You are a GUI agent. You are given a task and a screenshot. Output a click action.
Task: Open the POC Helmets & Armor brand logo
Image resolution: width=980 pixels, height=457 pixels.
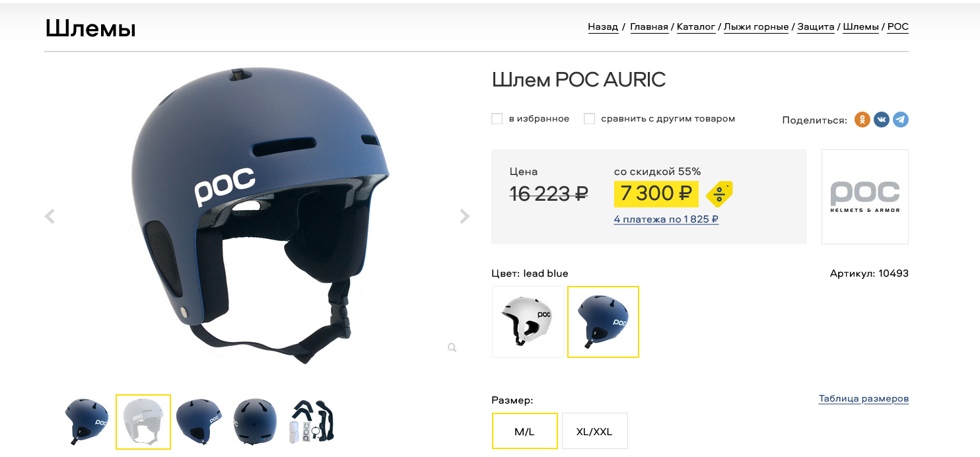click(864, 196)
